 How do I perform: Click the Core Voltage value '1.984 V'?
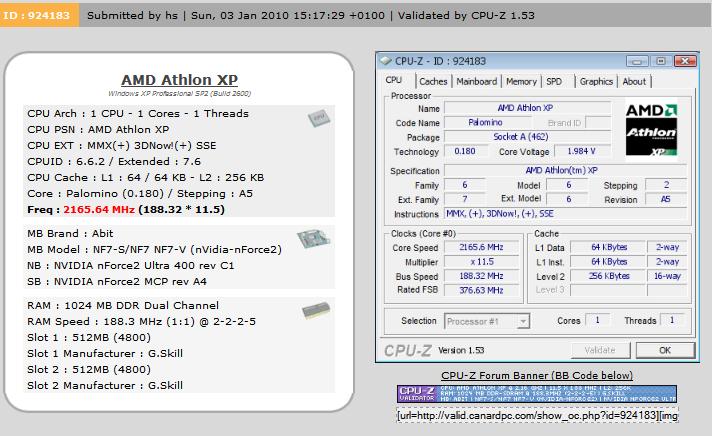(x=582, y=151)
